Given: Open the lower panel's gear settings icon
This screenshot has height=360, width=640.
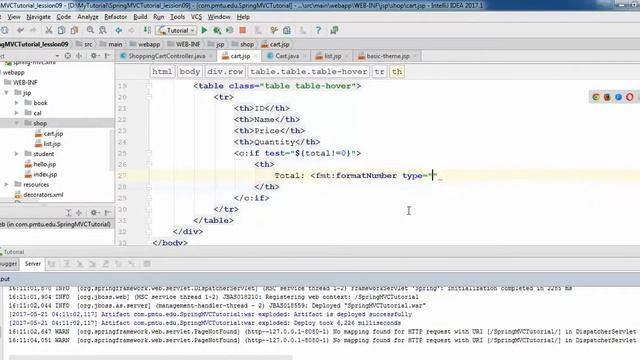Looking at the screenshot, I should (x=94, y=212).
